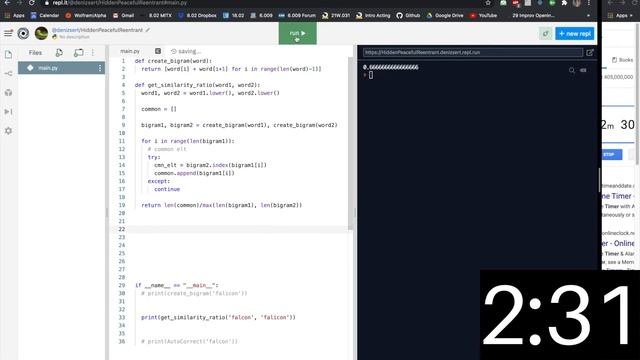The image size is (640, 360).
Task: Clear the console output icon
Action: pos(583,70)
